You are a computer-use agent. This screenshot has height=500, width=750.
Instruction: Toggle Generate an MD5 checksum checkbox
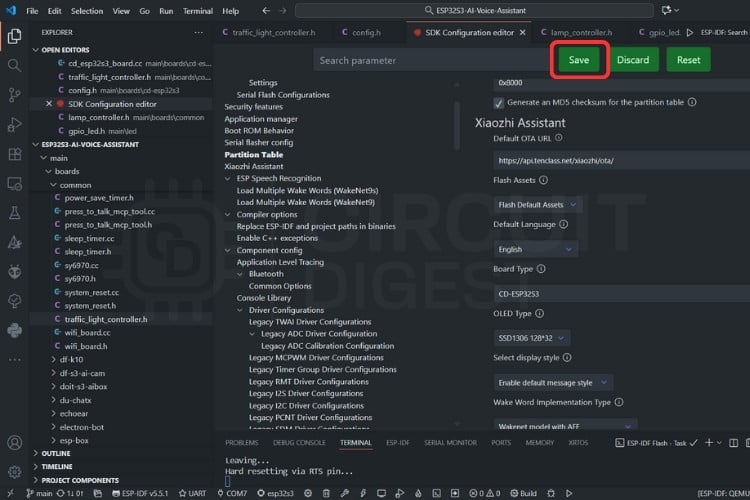tap(498, 103)
